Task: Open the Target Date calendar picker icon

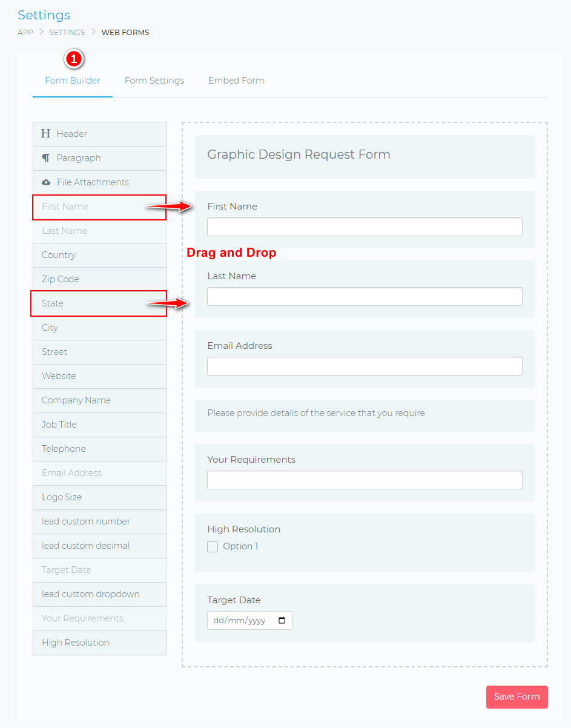Action: (282, 621)
